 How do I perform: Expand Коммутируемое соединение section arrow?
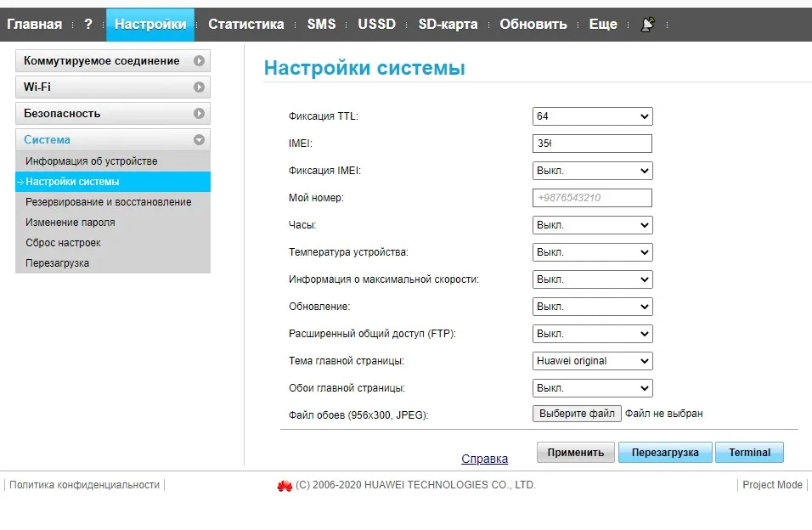click(x=199, y=60)
